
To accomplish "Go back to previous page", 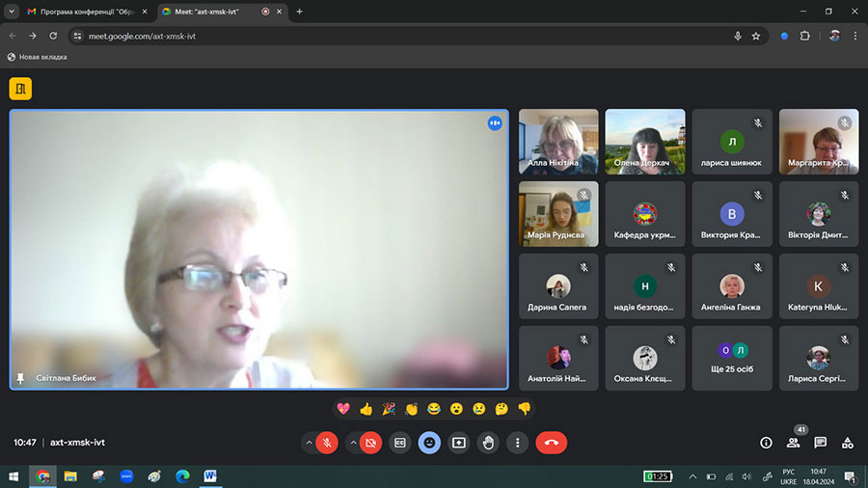I will point(13,36).
